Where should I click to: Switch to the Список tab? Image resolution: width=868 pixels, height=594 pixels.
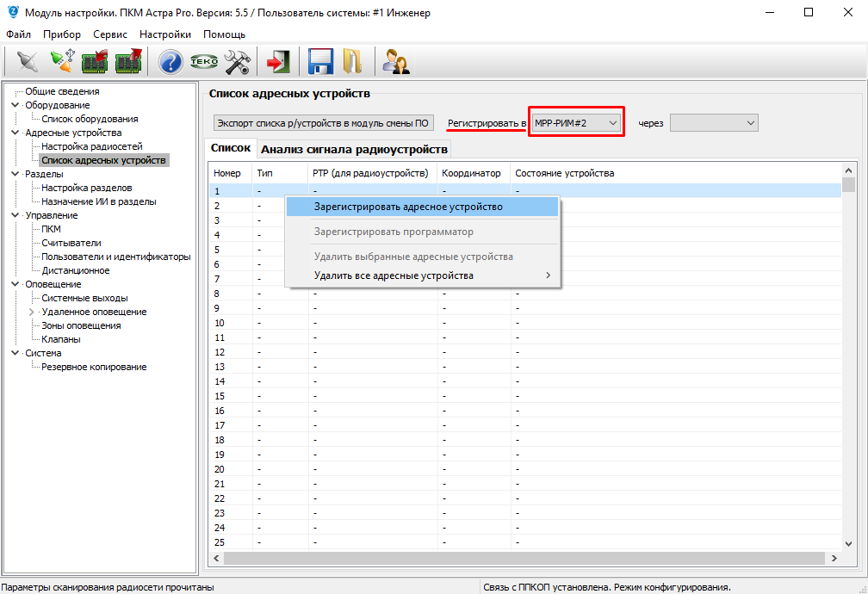pyautogui.click(x=231, y=148)
